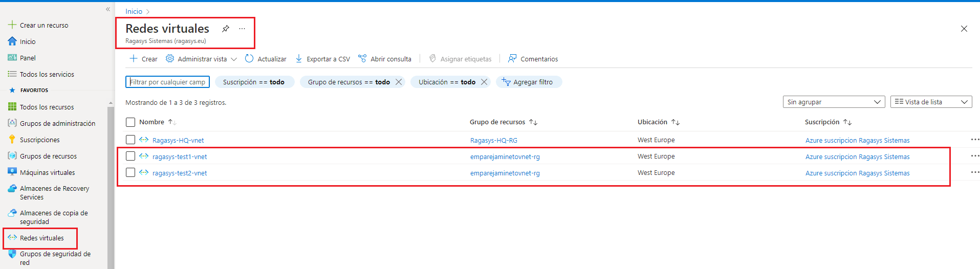This screenshot has width=980, height=269.
Task: Open subscription link in the ragasys-test1-vnet row
Action: (x=858, y=156)
